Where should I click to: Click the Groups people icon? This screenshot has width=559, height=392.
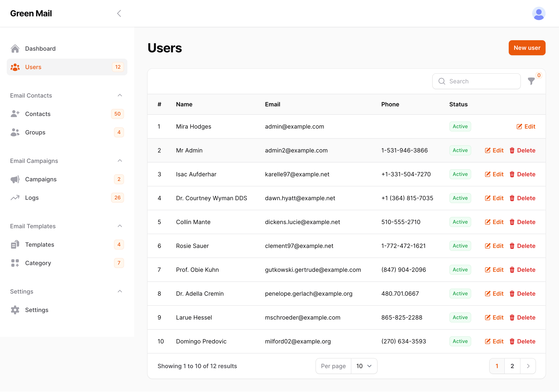pyautogui.click(x=15, y=132)
